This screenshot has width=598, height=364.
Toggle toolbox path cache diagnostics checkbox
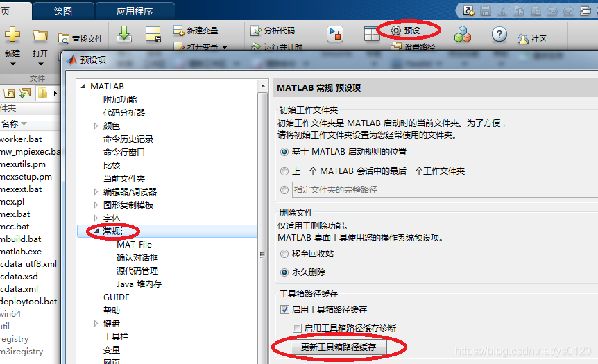tap(297, 328)
